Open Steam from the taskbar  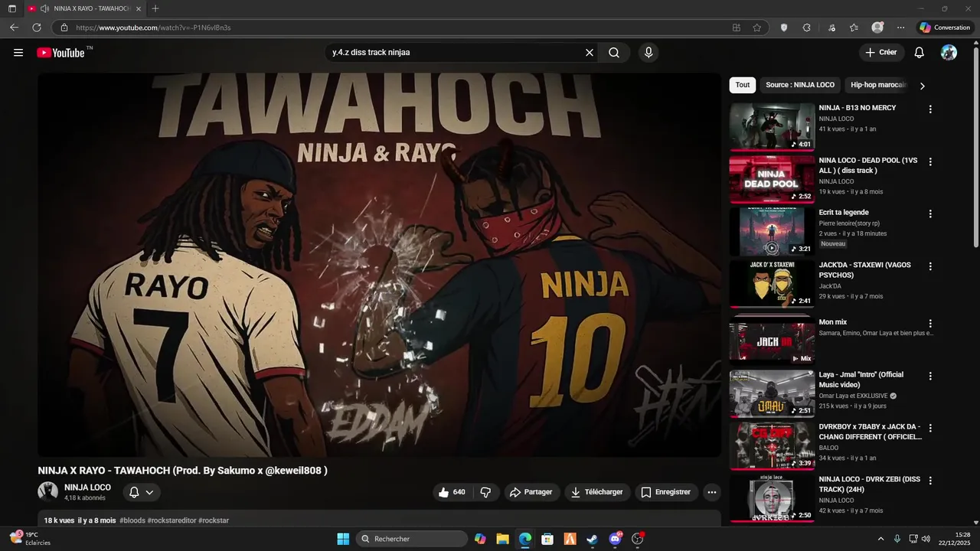click(593, 539)
